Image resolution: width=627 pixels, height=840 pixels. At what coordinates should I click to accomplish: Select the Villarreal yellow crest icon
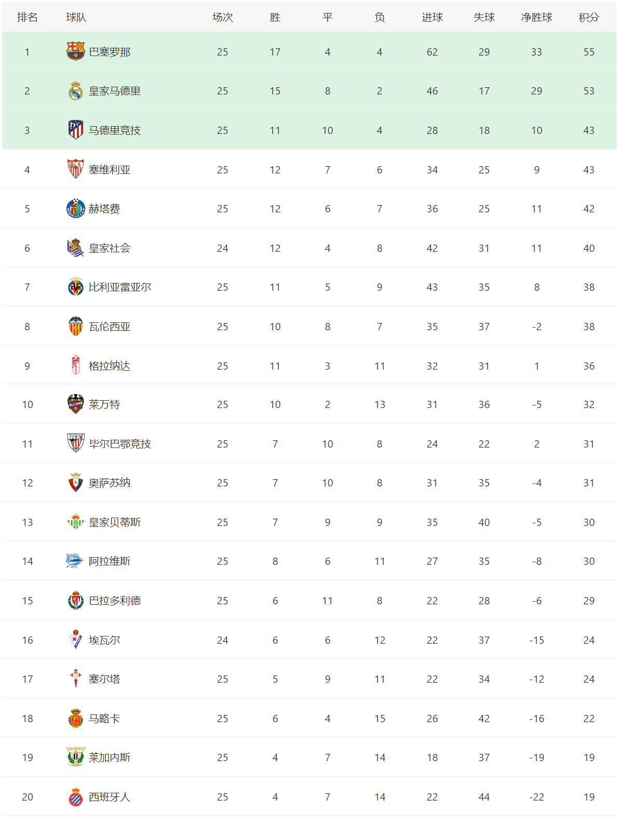coord(76,287)
